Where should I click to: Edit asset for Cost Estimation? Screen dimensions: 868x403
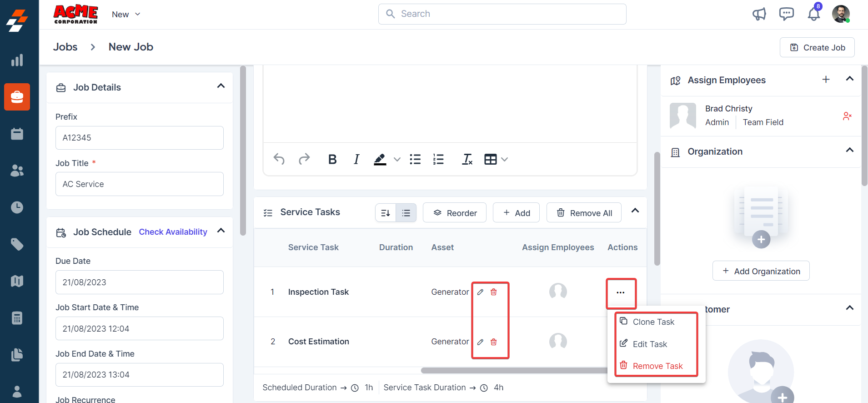pyautogui.click(x=480, y=342)
